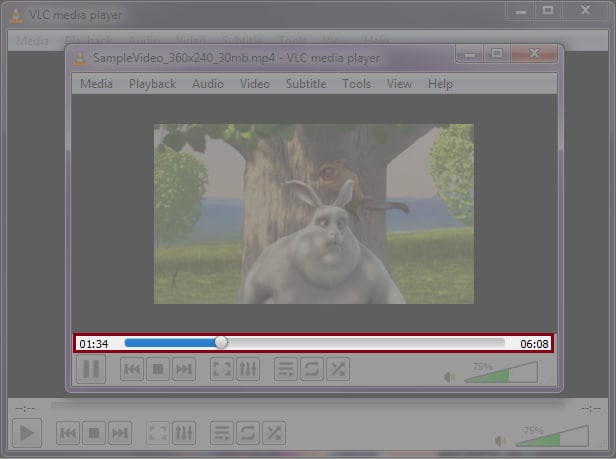Screen dimensions: 616x459
Task: Adjust the front window 75% volume slider
Action: 501,373
